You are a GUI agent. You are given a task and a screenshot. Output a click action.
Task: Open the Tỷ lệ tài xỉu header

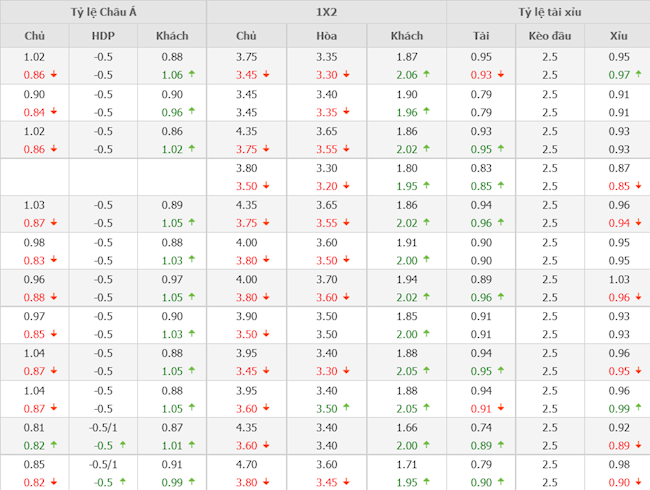[x=549, y=13]
